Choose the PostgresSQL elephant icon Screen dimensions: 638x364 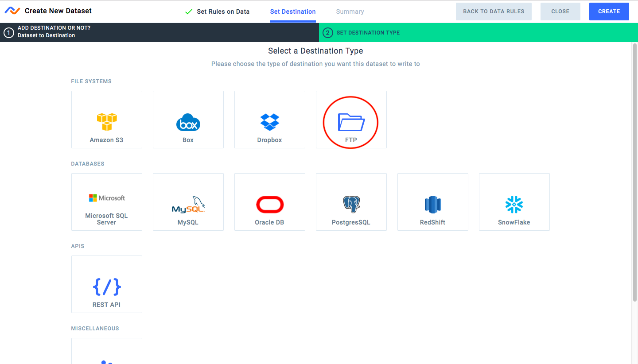pos(351,204)
